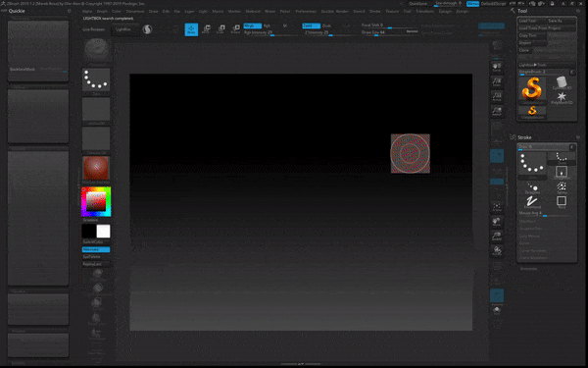Viewport: 588px width, 368px height.
Task: Select the Cylinder3D tool
Action: [x=562, y=83]
